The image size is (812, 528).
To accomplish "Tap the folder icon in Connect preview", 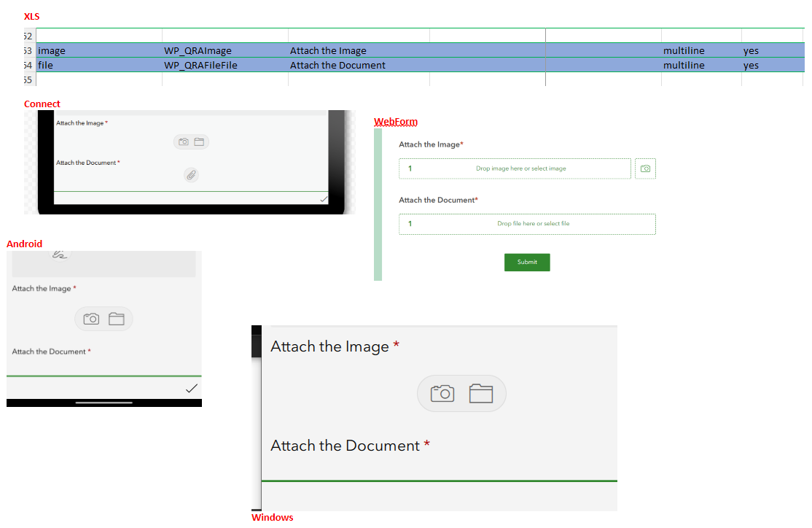I will click(199, 141).
